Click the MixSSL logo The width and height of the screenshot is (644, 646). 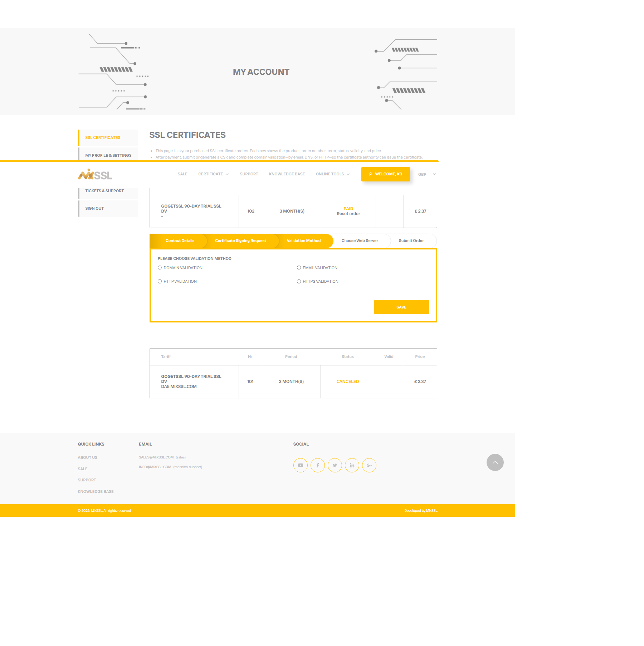95,174
